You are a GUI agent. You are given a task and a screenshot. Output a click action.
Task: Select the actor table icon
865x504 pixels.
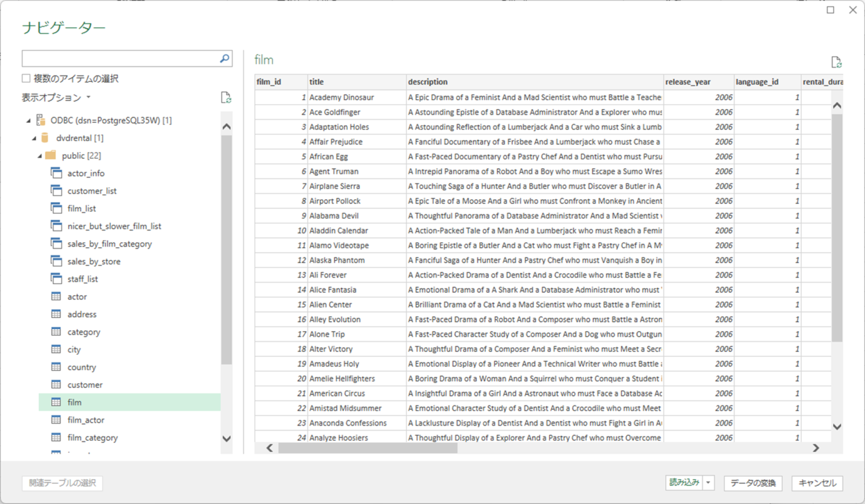click(57, 296)
